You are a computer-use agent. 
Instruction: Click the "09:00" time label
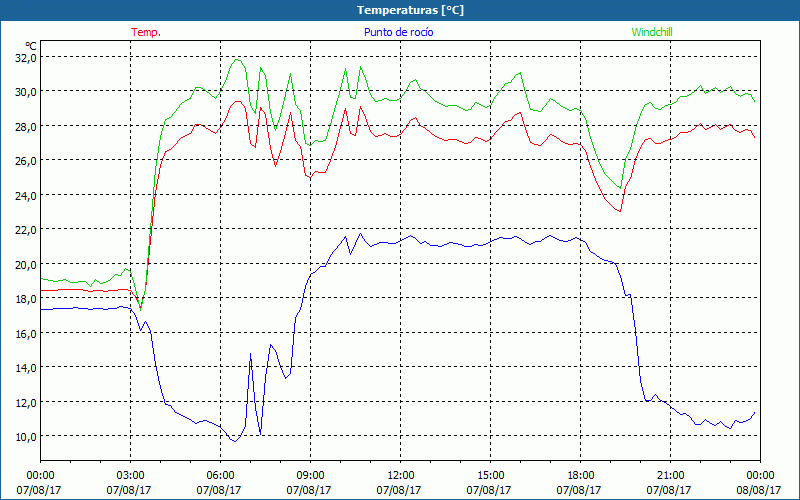pos(310,475)
